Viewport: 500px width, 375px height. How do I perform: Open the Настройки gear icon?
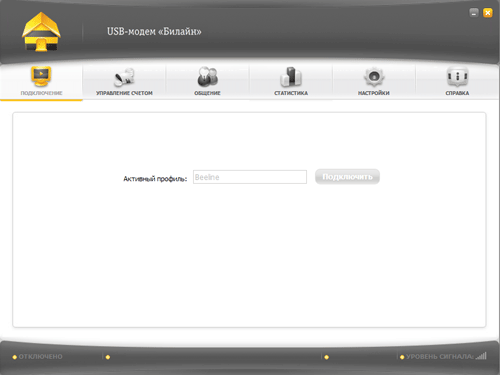click(x=374, y=77)
